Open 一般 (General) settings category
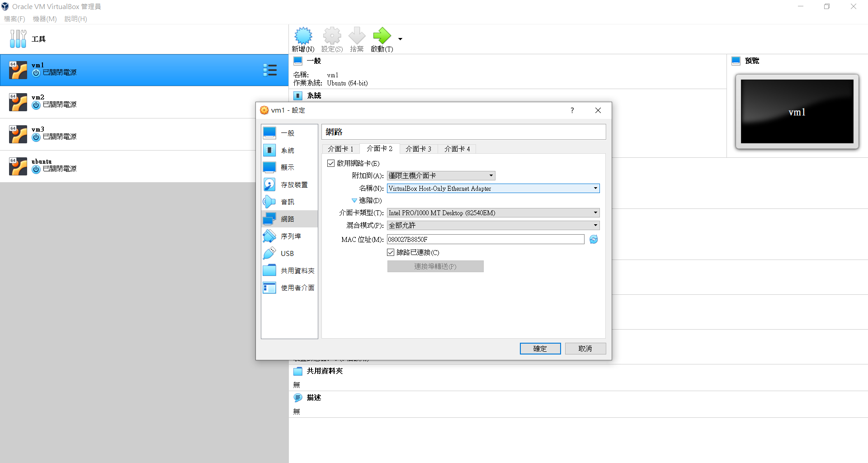Viewport: 868px width, 463px height. click(x=289, y=133)
